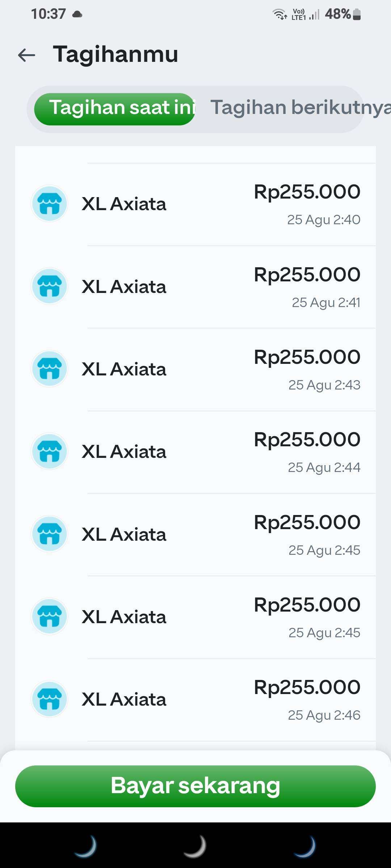This screenshot has height=868, width=391.
Task: Open XL Axiata bill from 25 Agu 2:40
Action: click(124, 204)
